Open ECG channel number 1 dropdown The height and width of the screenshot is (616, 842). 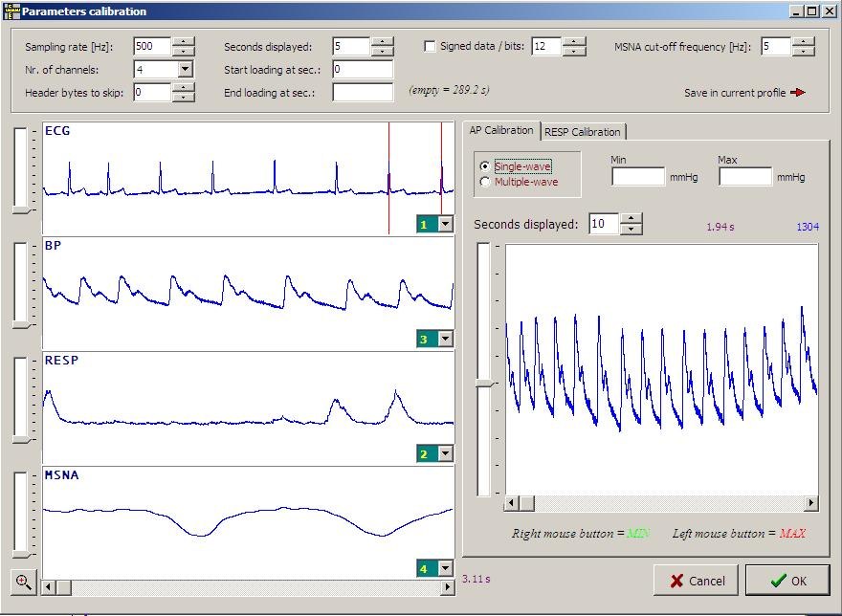(446, 224)
